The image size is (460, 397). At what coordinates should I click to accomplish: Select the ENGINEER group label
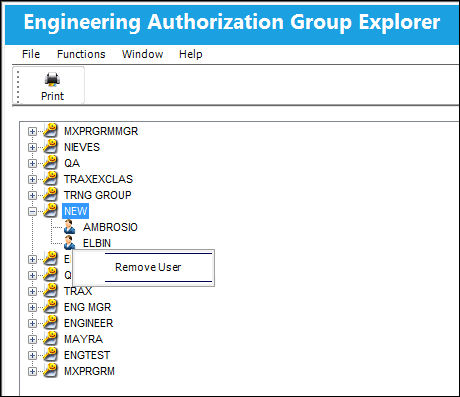tap(89, 323)
